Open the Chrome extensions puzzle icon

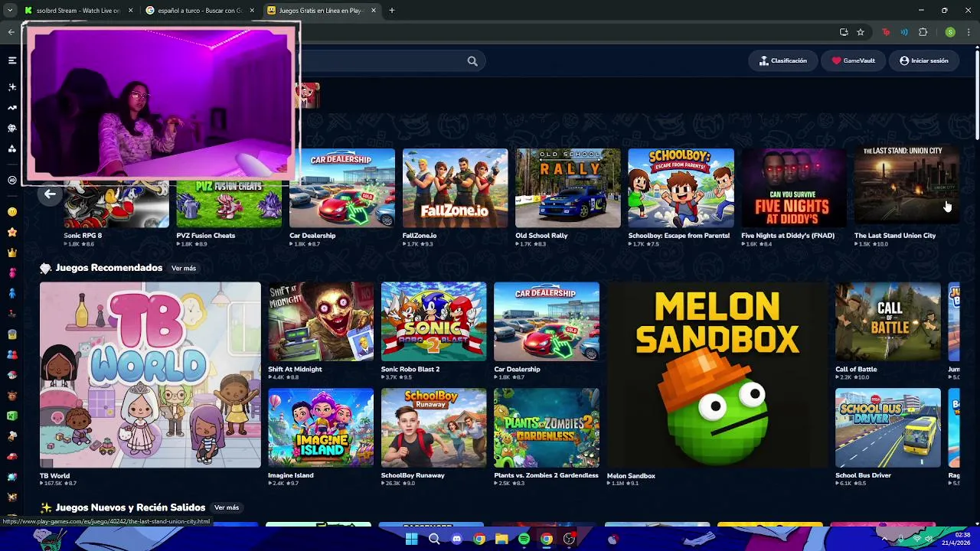(x=923, y=32)
